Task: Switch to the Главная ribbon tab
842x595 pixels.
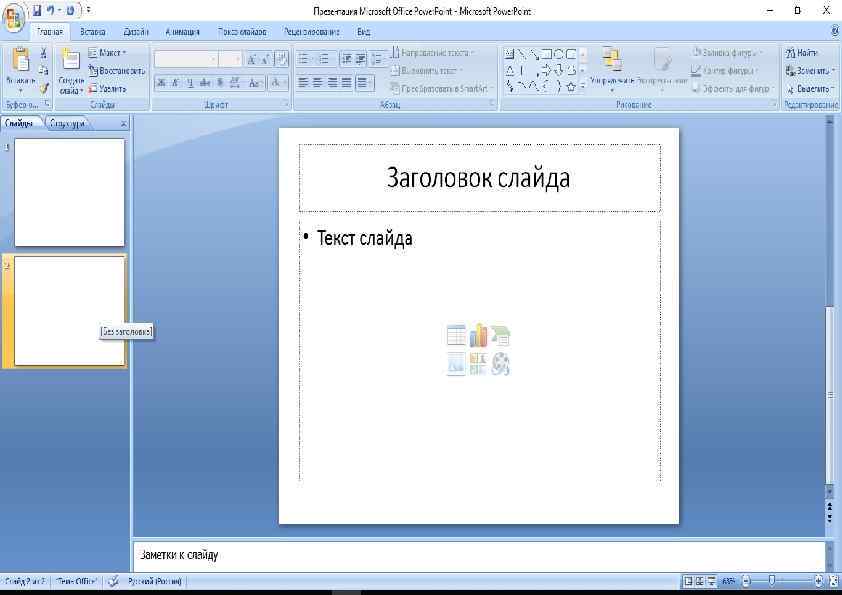Action: [x=50, y=32]
